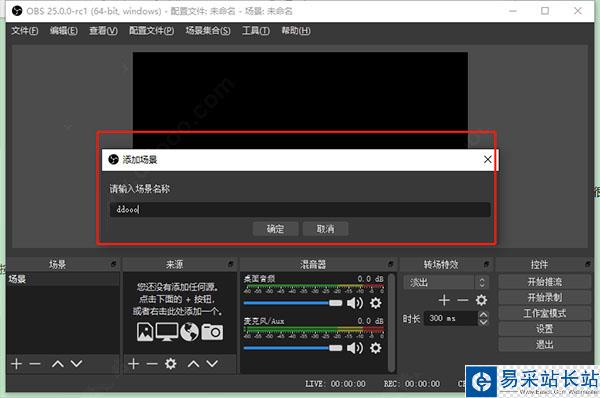The image size is (600, 398).
Task: Remove selected scene with minus icon
Action: click(35, 364)
